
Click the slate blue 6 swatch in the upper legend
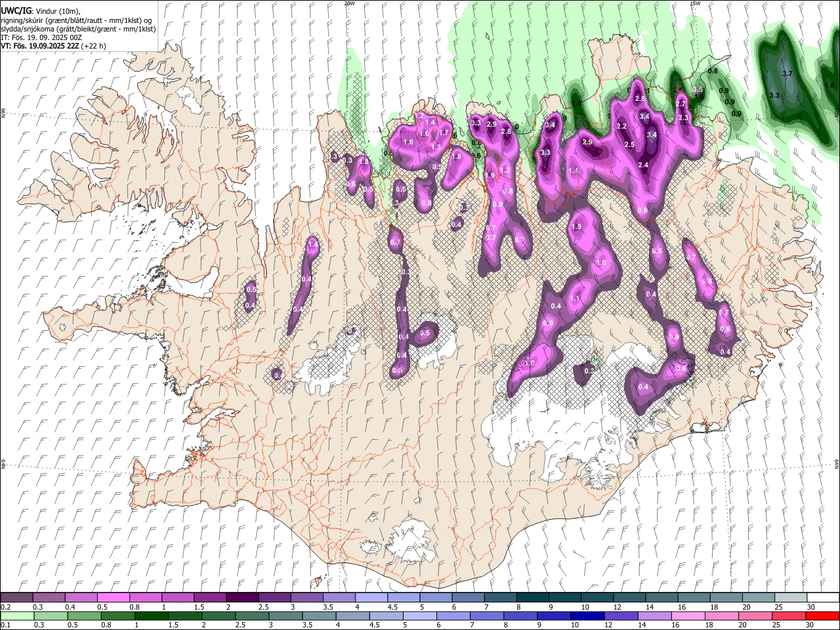(468, 598)
